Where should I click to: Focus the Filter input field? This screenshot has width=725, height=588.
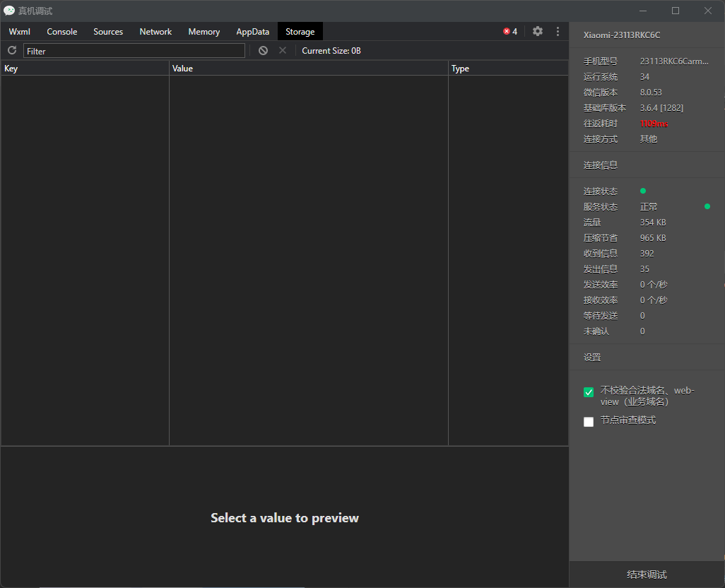tap(134, 51)
